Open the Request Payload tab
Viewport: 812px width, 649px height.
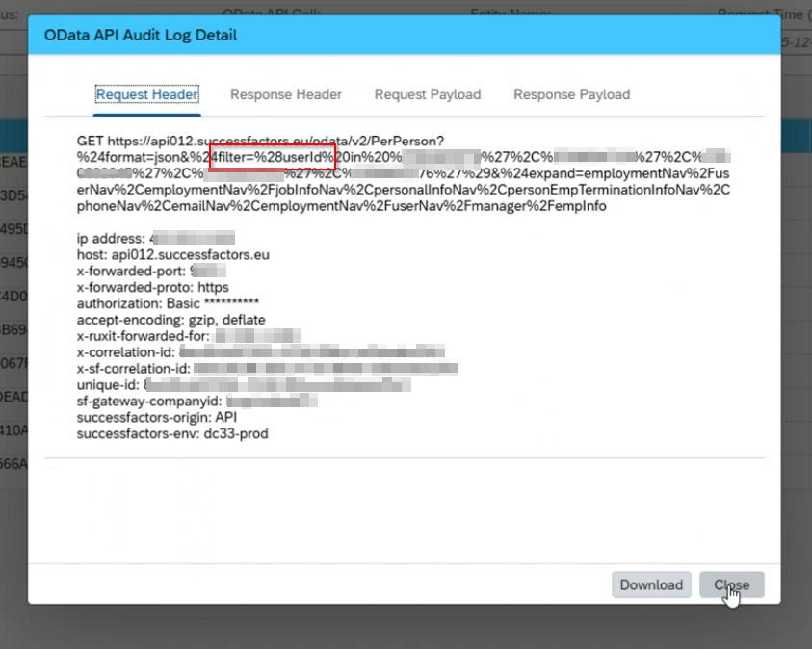click(428, 94)
